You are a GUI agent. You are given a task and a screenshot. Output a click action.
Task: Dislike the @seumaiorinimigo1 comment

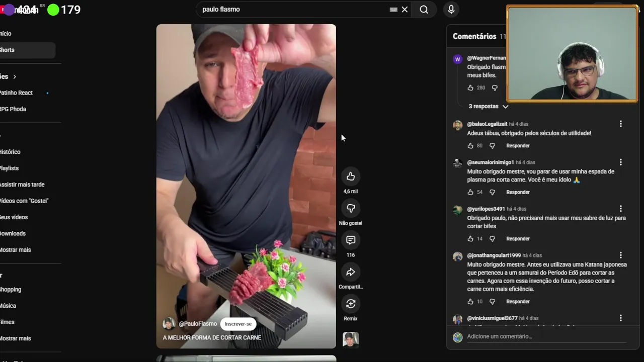[493, 192]
